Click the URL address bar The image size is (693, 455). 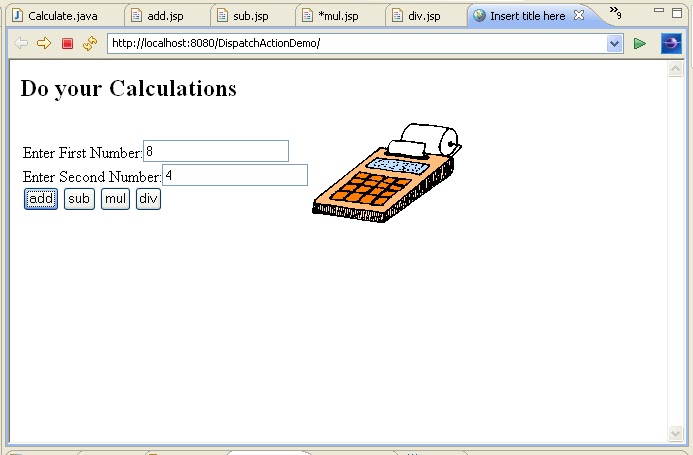(357, 43)
